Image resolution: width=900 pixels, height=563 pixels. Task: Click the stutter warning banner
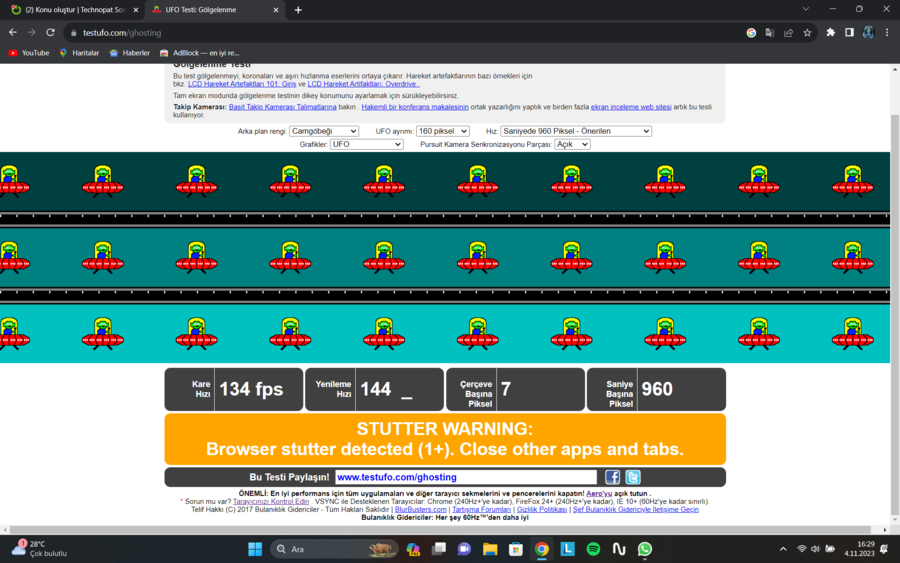445,439
